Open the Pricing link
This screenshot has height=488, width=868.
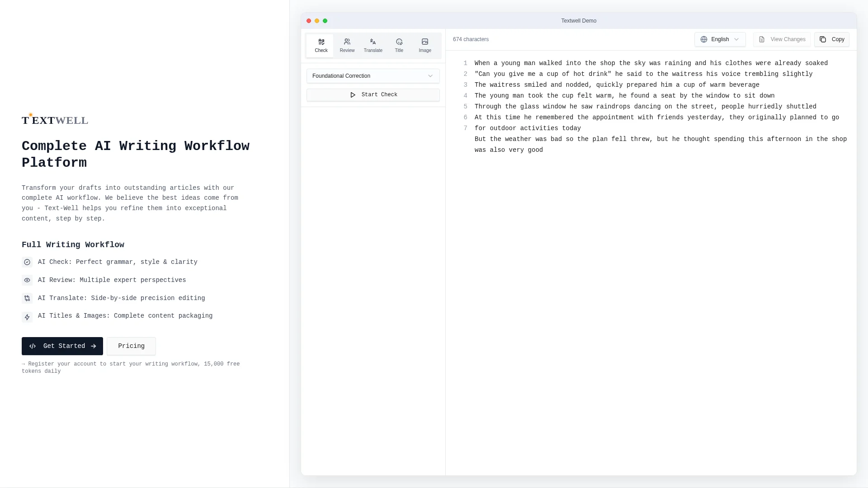click(x=131, y=346)
